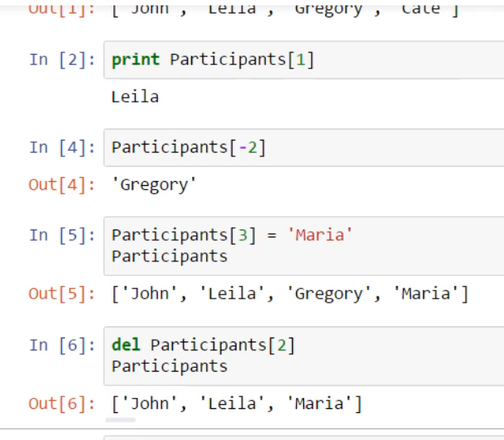Viewport: 504px width, 440px height.
Task: Click the In [5] prompt label
Action: (x=62, y=235)
